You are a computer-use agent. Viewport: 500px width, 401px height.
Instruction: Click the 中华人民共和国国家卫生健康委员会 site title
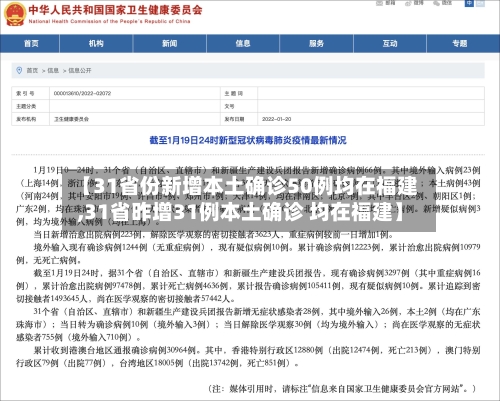pyautogui.click(x=115, y=10)
